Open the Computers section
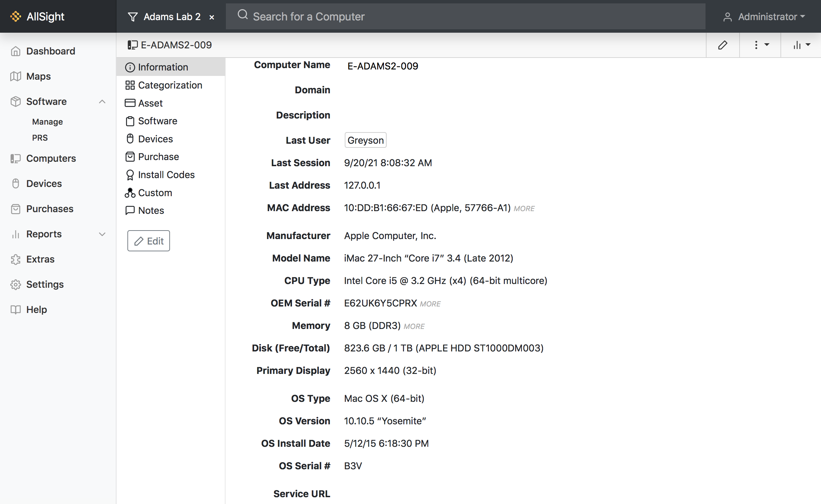 coord(51,158)
